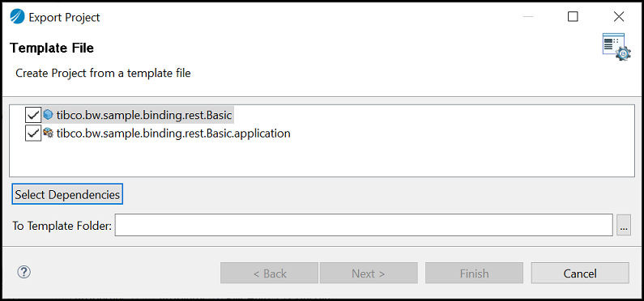Click the TIBCO logo in title bar
Image resolution: width=644 pixels, height=301 pixels.
[17, 17]
